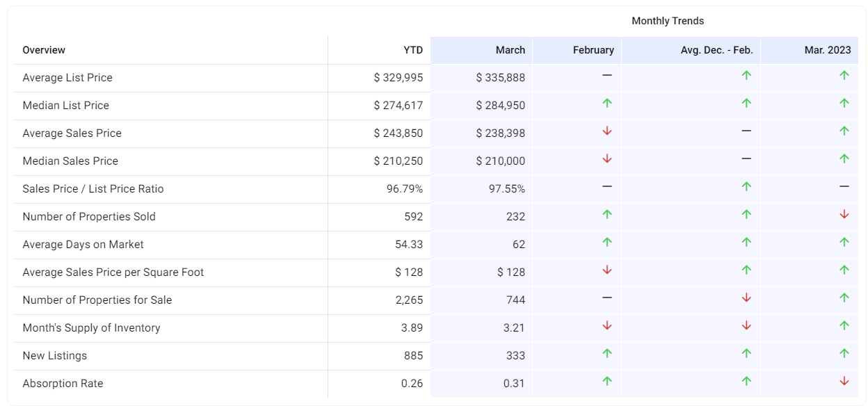Click February down arrow for Average Sales Price
The image size is (868, 408).
coord(606,131)
